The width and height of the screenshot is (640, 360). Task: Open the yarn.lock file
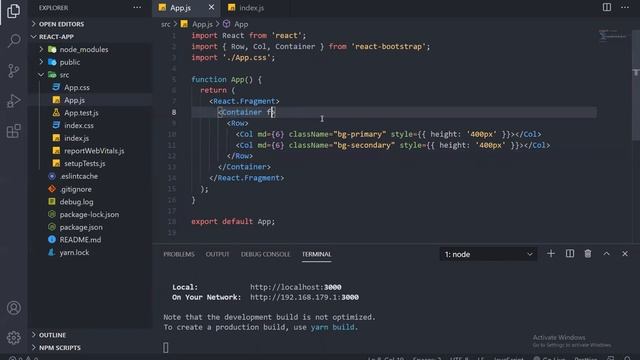coord(90,252)
